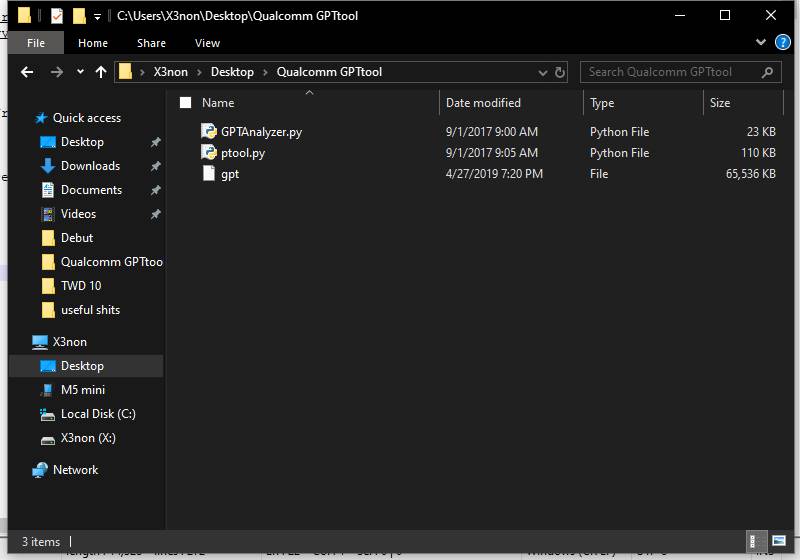Screen dimensions: 800x560
Task: Open the address bar history dropdown
Action: pos(543,73)
